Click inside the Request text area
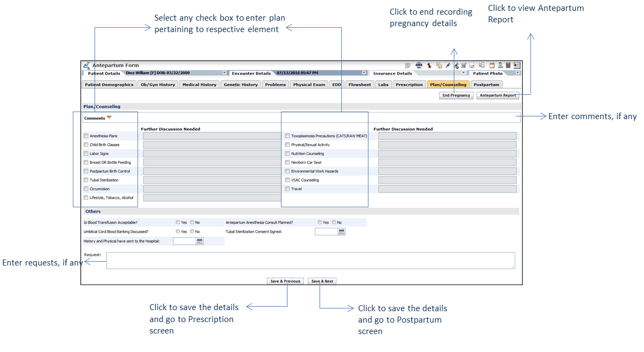The image size is (644, 352). tap(310, 261)
